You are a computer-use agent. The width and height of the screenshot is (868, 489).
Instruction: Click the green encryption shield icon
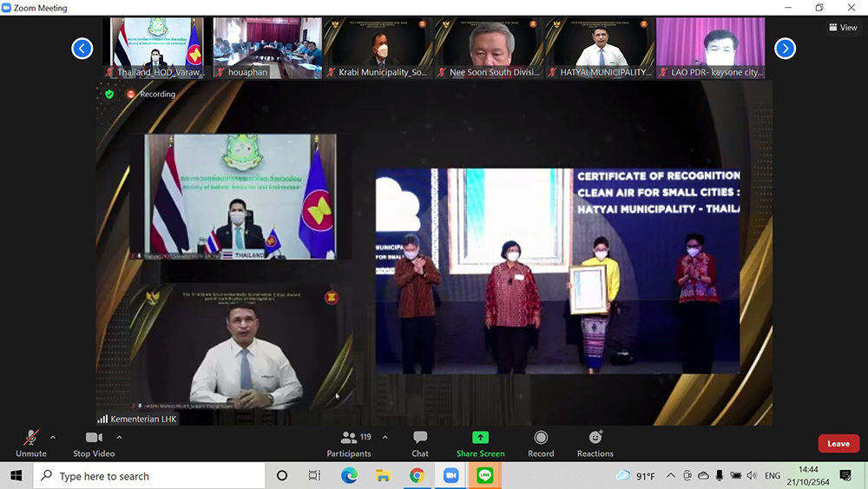coord(109,94)
